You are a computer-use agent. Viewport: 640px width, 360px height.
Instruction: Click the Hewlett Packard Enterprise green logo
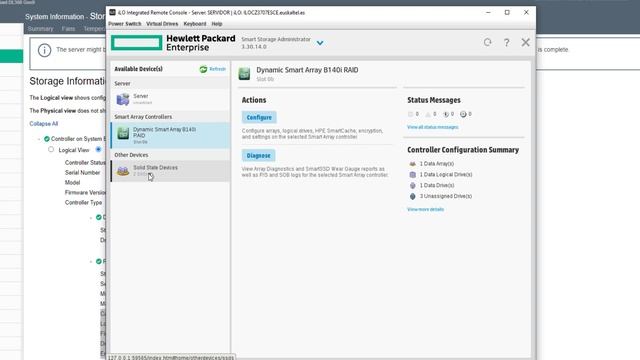click(136, 43)
